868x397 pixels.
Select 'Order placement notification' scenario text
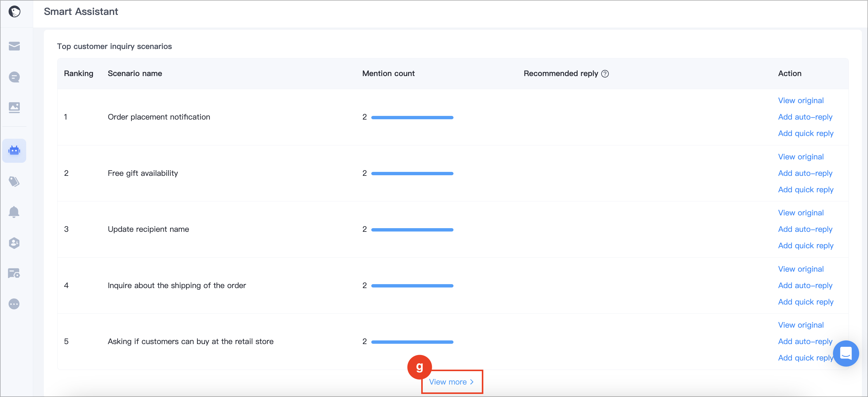click(x=159, y=117)
